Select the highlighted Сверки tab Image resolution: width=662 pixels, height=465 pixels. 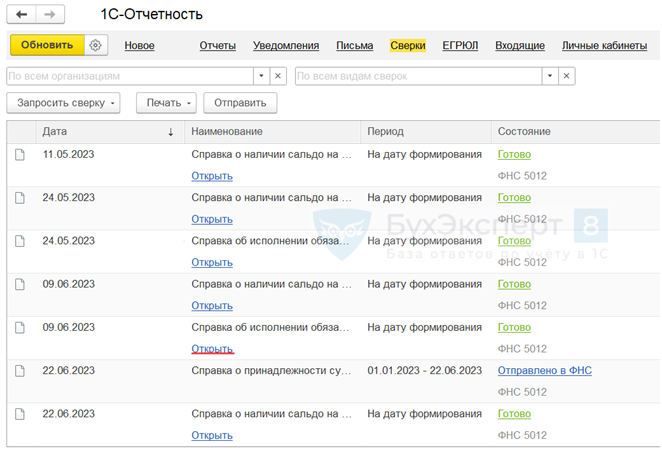click(408, 46)
